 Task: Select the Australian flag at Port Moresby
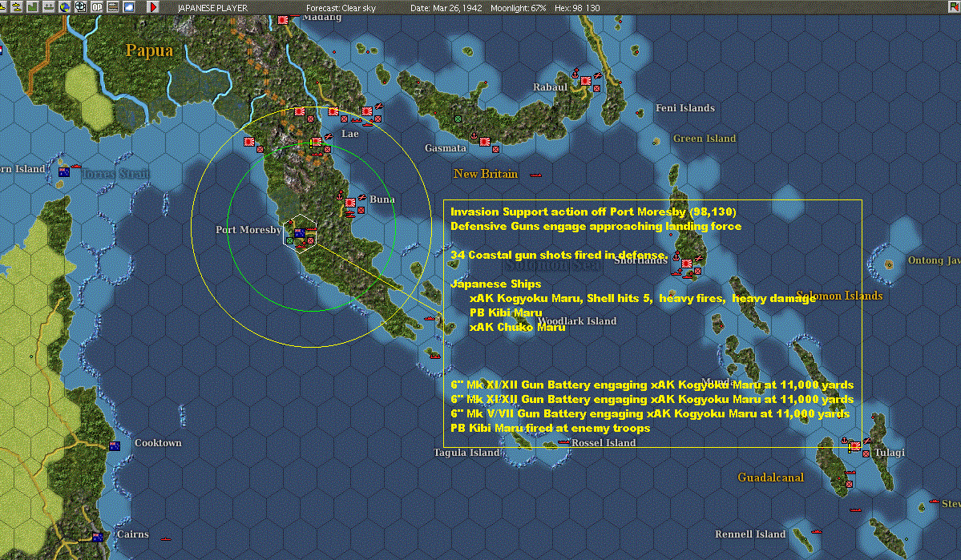[300, 233]
